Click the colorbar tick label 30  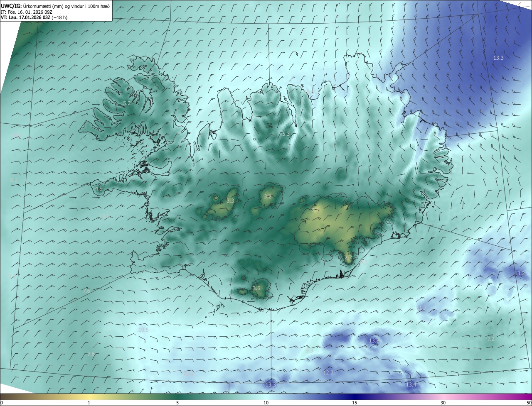pos(443,403)
